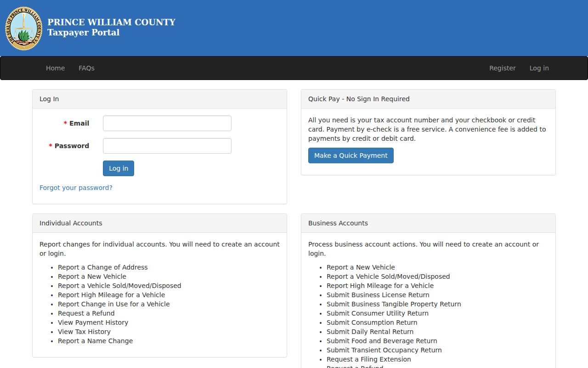This screenshot has width=588, height=368.
Task: Select 'View Payment History' item
Action: coord(93,322)
